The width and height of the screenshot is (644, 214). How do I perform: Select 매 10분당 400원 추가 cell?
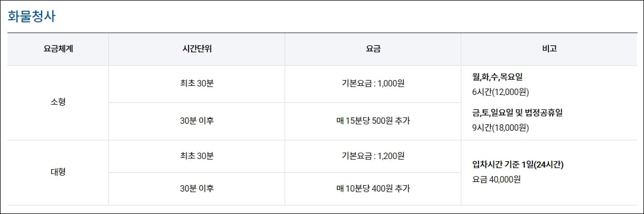click(373, 189)
